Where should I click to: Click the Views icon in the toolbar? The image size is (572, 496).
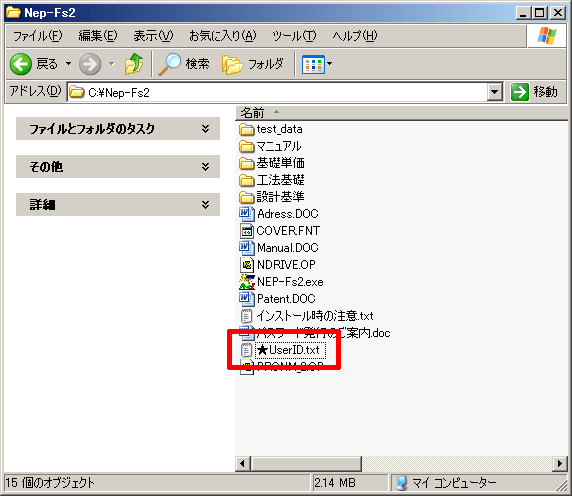click(x=313, y=65)
